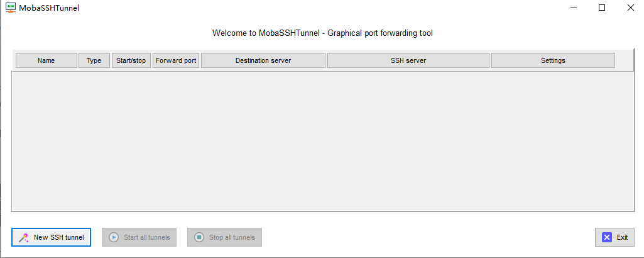Click Start all tunnels button
Viewport: 644px width, 258px height.
coord(139,237)
